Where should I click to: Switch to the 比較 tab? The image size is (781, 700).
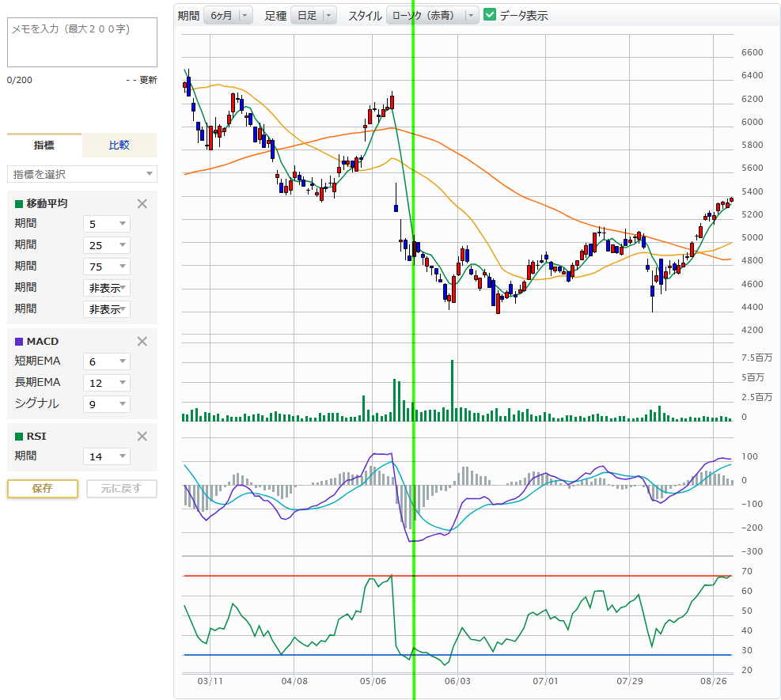pos(119,146)
